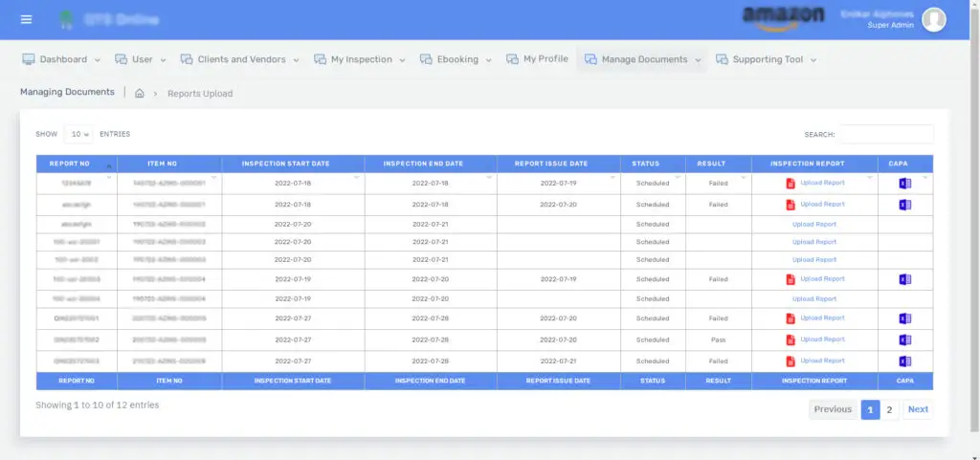
Task: Open the Clients and Vendors menu
Action: coord(240,59)
